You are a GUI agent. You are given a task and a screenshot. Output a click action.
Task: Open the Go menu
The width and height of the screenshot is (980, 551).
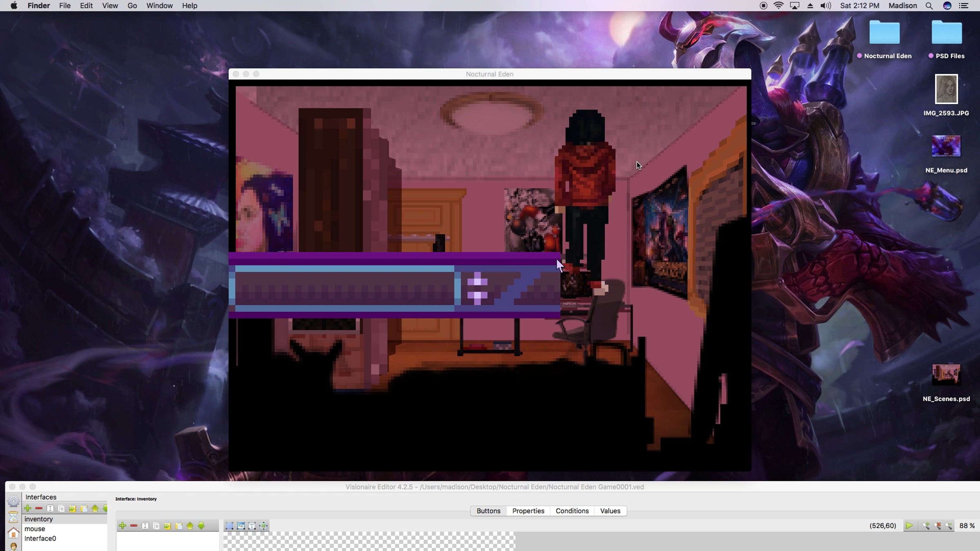click(132, 6)
